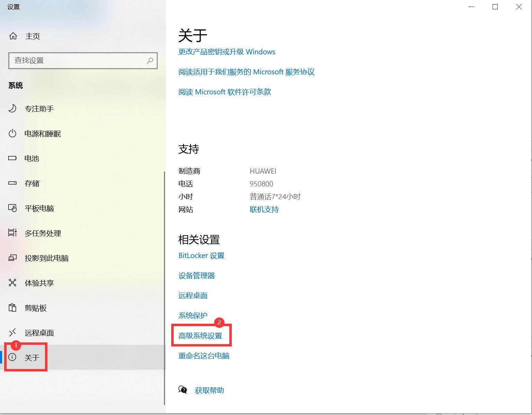Open Focus Assist (专注助手) moon icon
Screen dimensions: 532x415
point(12,109)
